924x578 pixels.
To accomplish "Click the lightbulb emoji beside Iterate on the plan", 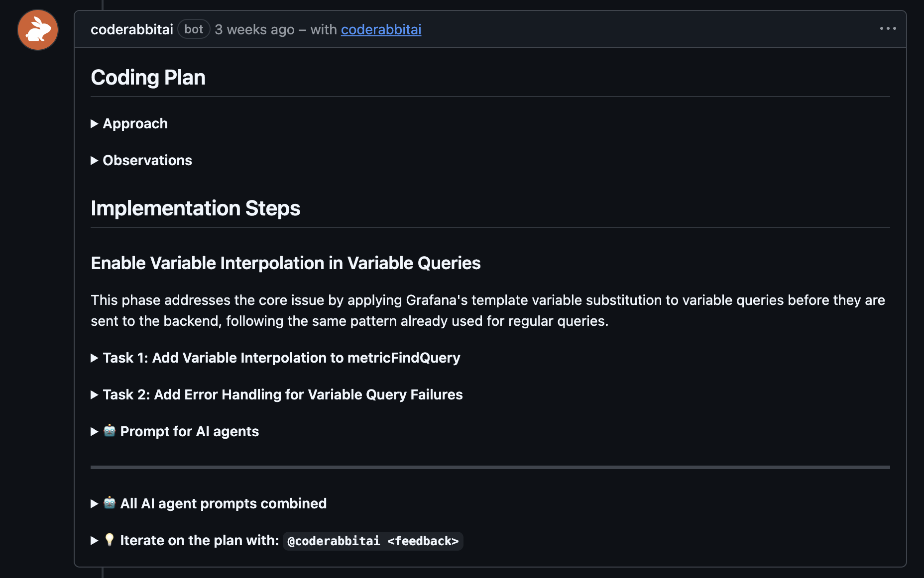I will tap(110, 540).
